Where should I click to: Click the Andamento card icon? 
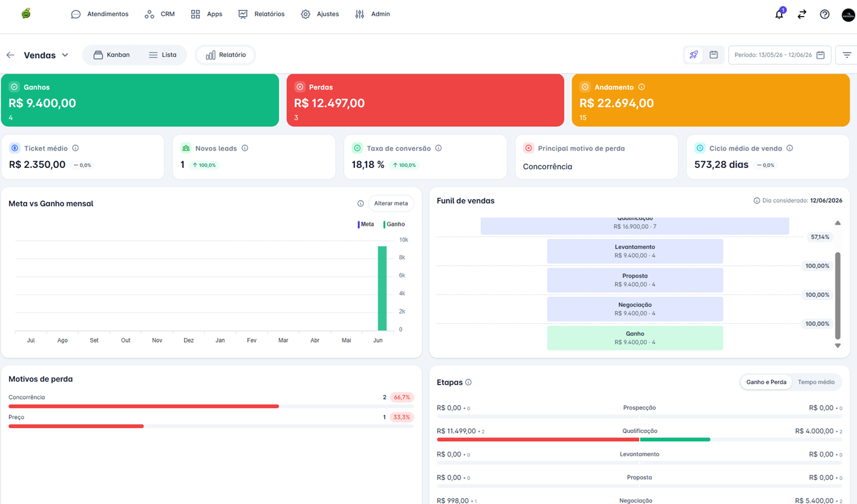coord(585,87)
